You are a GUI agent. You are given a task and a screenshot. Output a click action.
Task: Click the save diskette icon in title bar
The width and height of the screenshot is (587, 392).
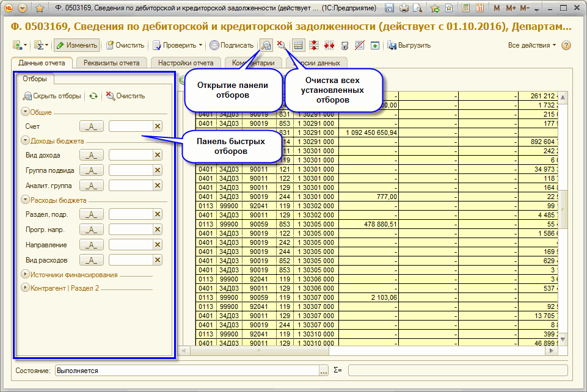390,9
